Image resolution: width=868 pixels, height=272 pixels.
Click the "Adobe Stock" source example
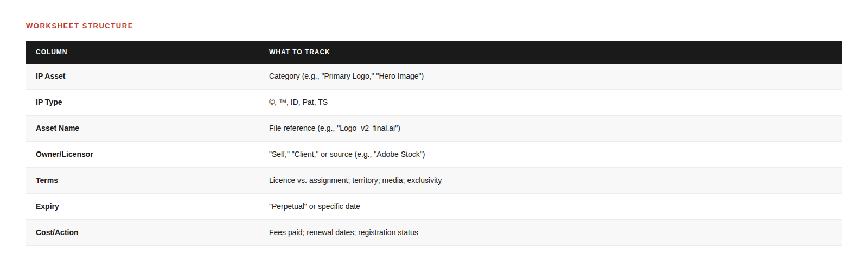tap(398, 155)
